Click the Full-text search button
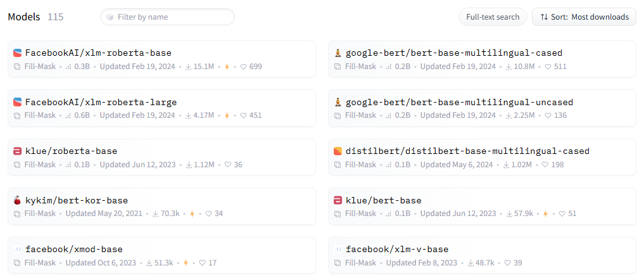The width and height of the screenshot is (644, 280). pyautogui.click(x=493, y=17)
